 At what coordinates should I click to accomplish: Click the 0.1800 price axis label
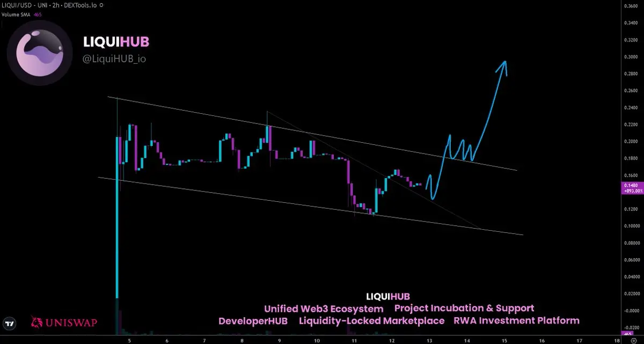coord(630,159)
